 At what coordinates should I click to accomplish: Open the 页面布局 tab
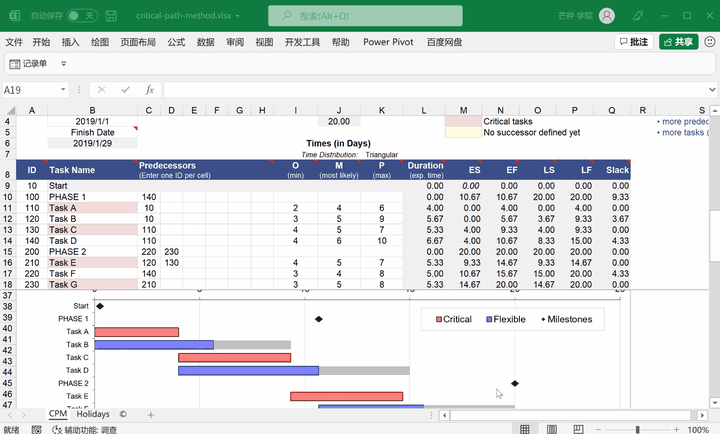tap(138, 42)
